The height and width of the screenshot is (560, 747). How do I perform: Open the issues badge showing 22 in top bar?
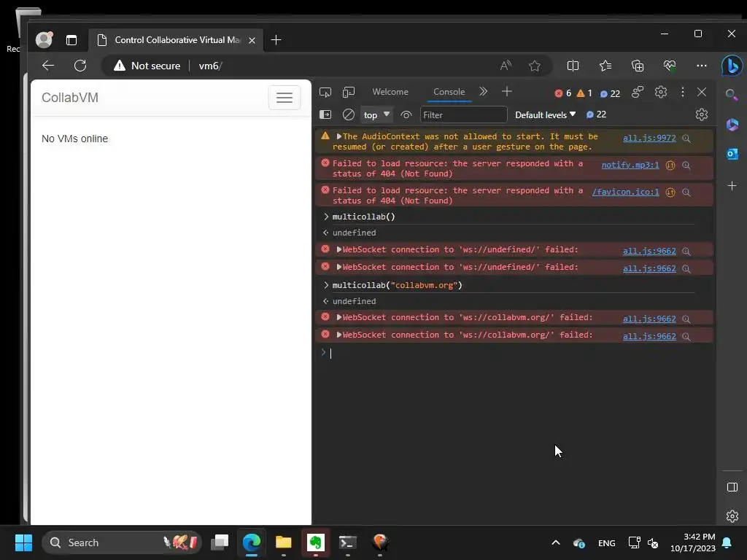610,94
